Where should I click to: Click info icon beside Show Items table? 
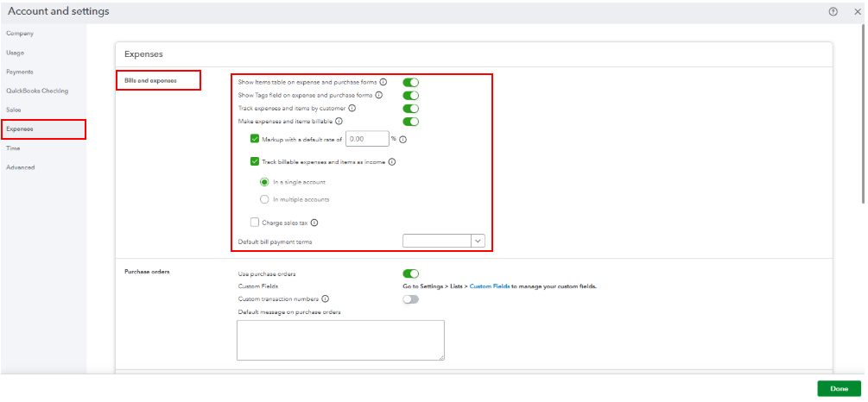(x=383, y=83)
